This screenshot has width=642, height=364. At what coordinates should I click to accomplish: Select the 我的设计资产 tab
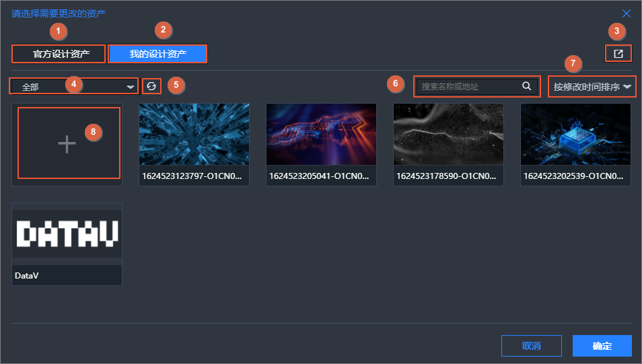pyautogui.click(x=157, y=54)
